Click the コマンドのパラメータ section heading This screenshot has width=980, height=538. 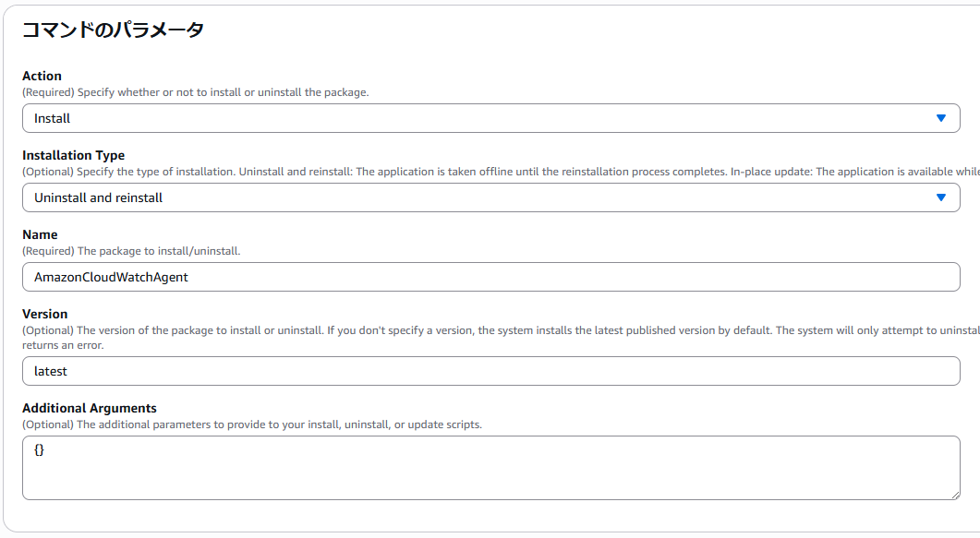point(113,30)
